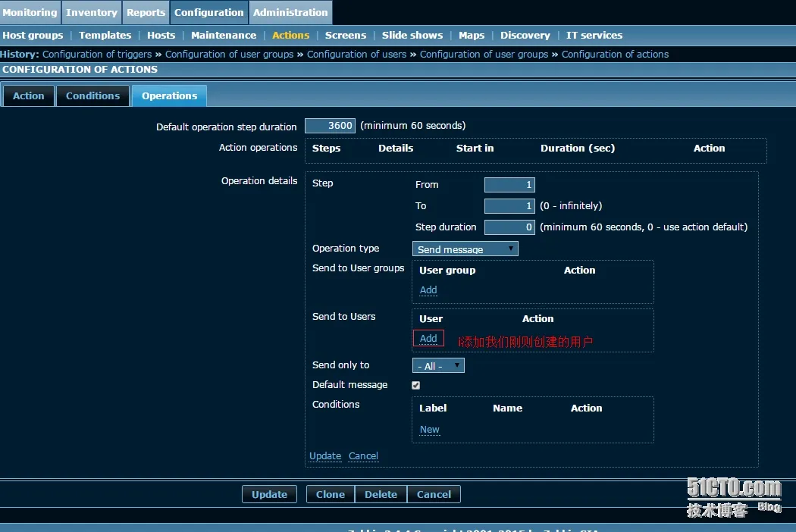The width and height of the screenshot is (796, 532).
Task: Open the Inventory main menu tab
Action: click(92, 12)
